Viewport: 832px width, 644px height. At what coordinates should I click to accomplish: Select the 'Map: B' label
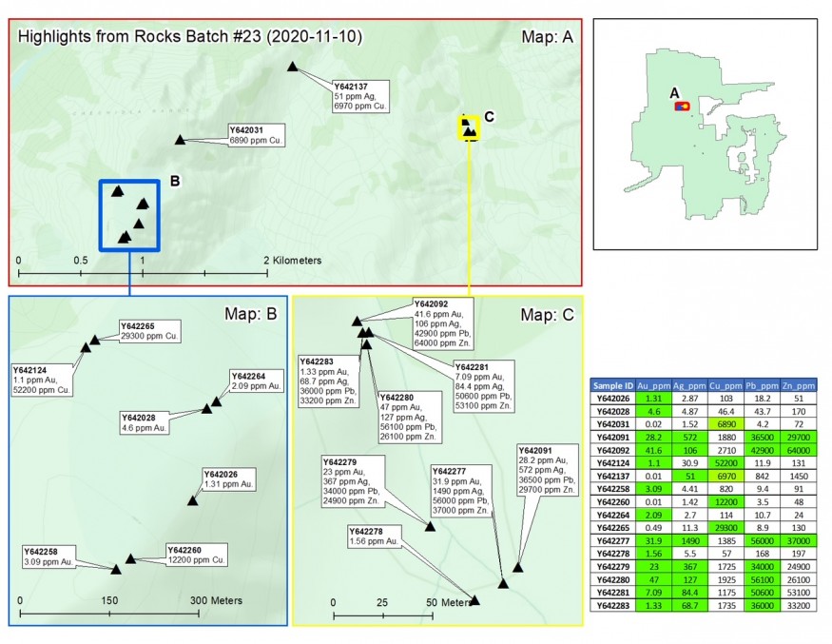coord(250,314)
